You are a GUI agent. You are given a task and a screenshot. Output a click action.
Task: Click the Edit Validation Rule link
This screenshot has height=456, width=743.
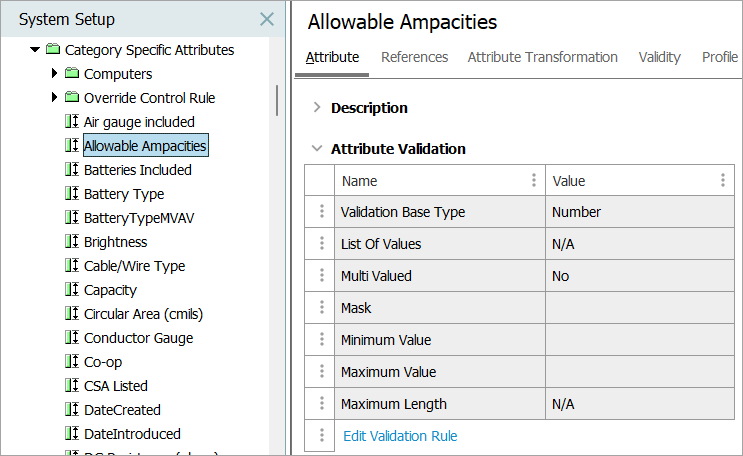pos(400,436)
